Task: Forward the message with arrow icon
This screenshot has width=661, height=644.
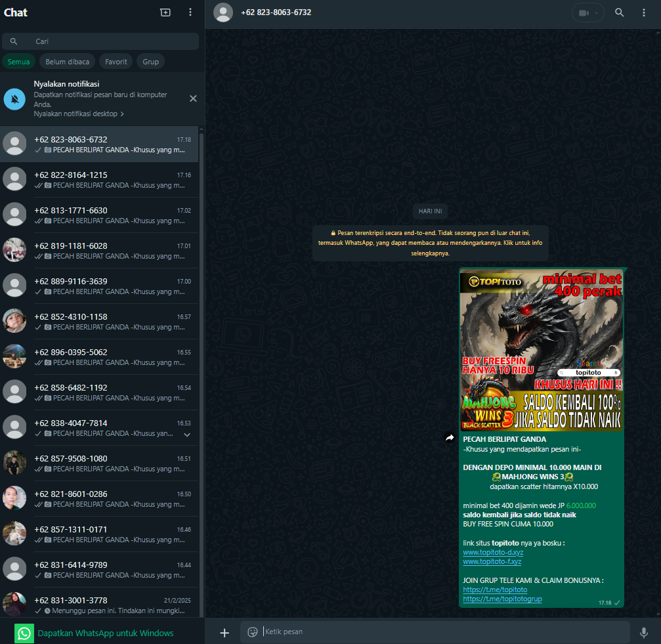Action: pyautogui.click(x=450, y=438)
